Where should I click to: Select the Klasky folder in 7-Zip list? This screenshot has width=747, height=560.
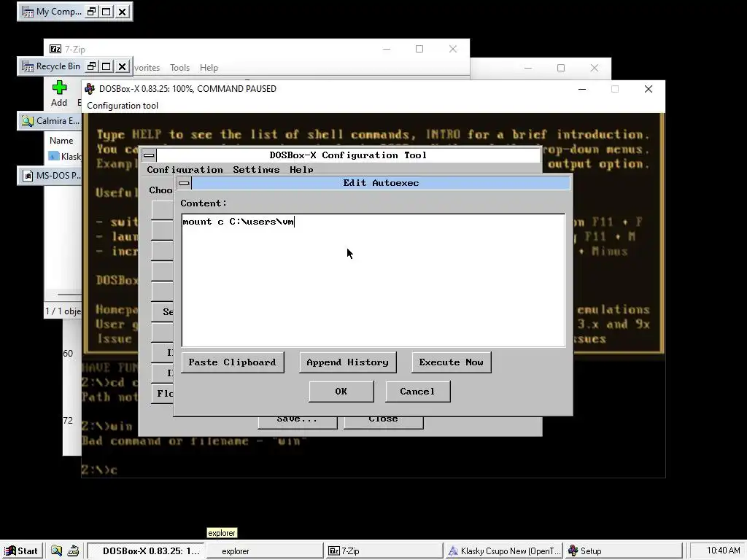coord(66,157)
